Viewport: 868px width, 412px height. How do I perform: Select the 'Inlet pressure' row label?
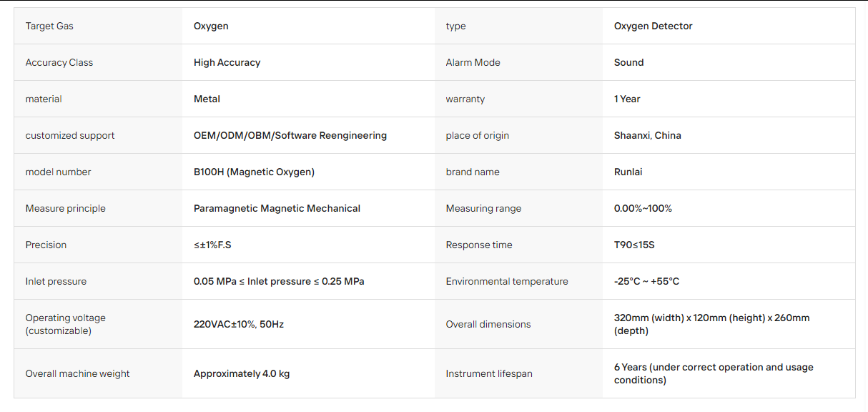click(56, 282)
